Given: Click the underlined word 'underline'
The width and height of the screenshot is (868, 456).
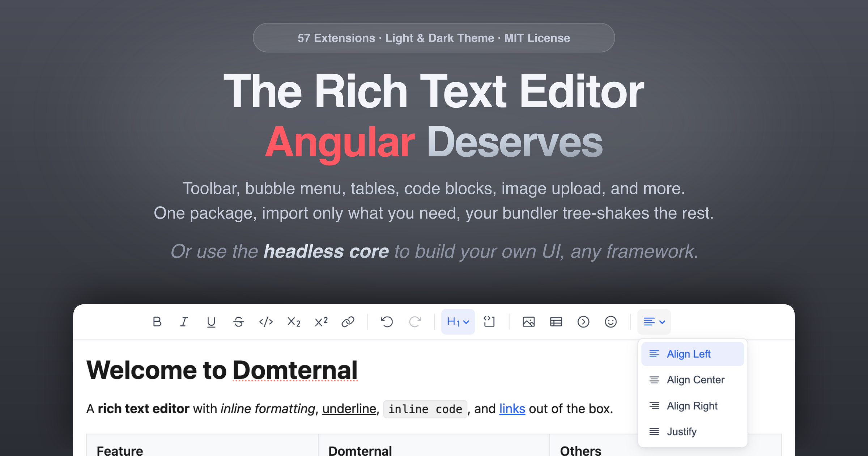Looking at the screenshot, I should tap(349, 409).
